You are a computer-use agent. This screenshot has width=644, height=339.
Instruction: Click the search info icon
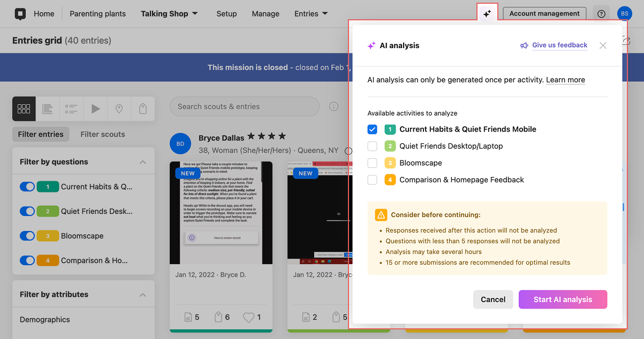(334, 106)
